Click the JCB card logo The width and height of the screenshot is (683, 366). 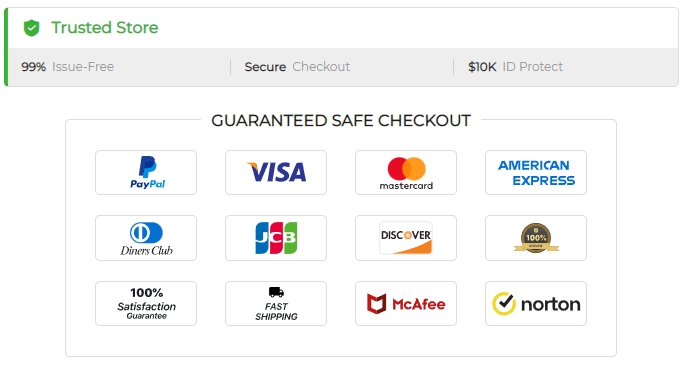[x=276, y=238]
